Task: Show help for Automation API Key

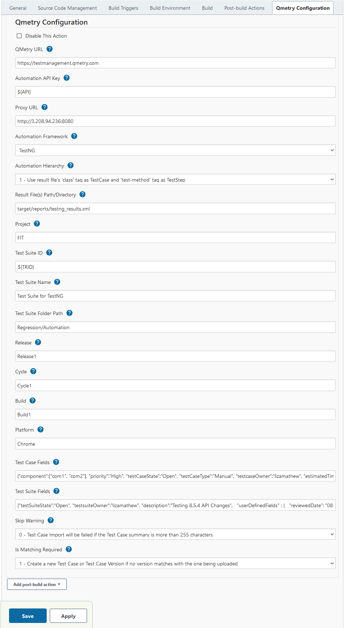Action: (x=67, y=78)
